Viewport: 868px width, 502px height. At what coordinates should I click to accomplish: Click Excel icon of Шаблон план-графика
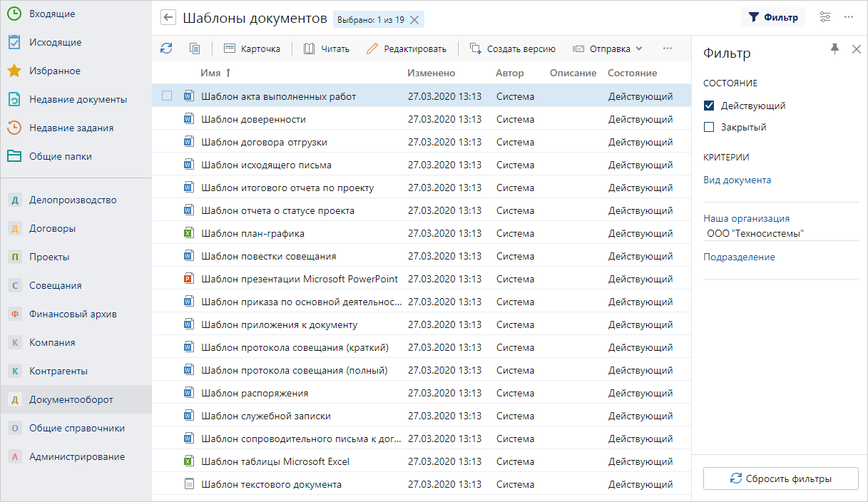189,233
